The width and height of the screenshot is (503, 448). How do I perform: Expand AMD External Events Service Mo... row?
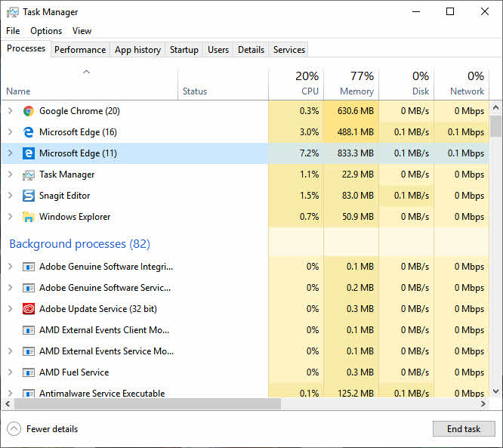11,351
